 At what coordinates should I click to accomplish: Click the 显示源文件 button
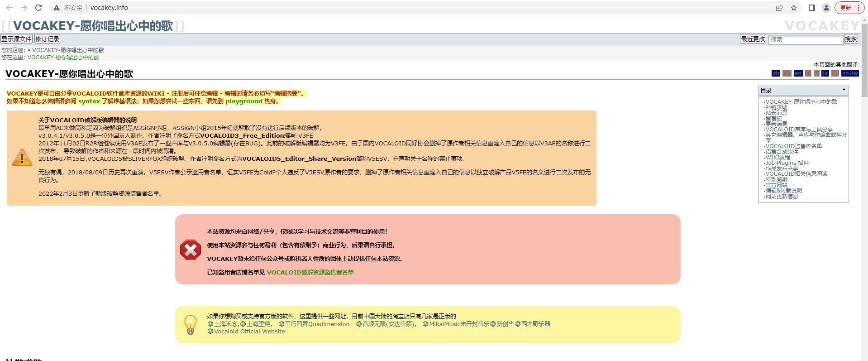point(16,39)
